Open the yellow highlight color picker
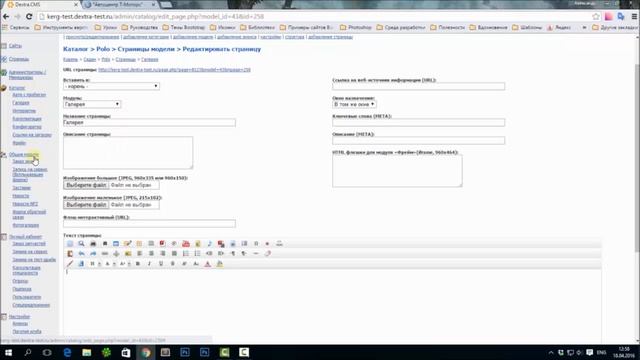The width and height of the screenshot is (640, 360). [x=220, y=264]
